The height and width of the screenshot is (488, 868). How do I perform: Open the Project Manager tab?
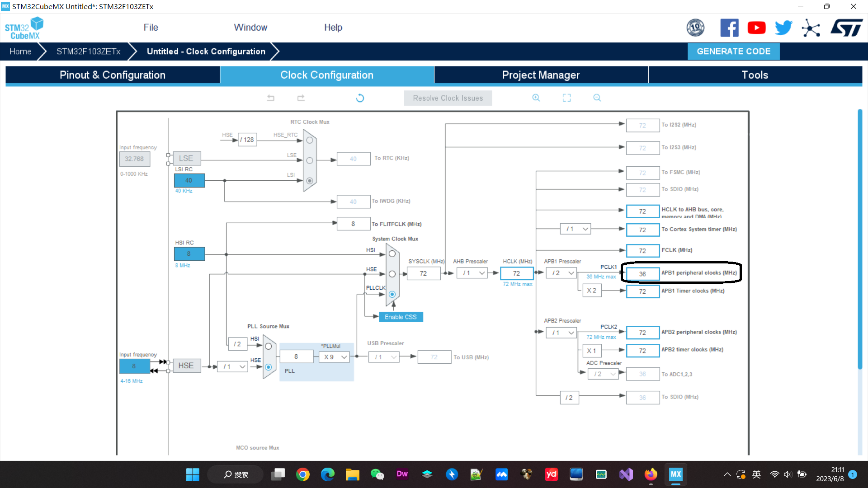pos(541,75)
